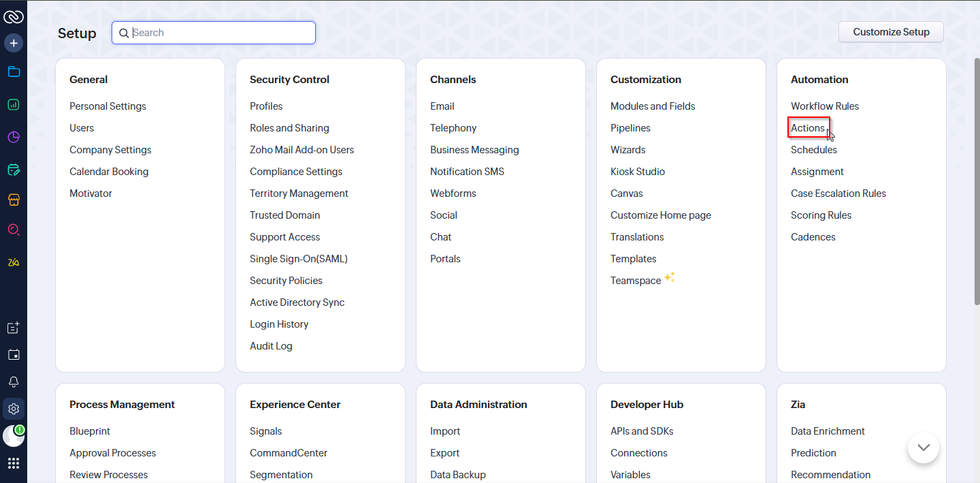Open the green bar chart reports icon
This screenshot has height=483, width=980.
click(14, 105)
